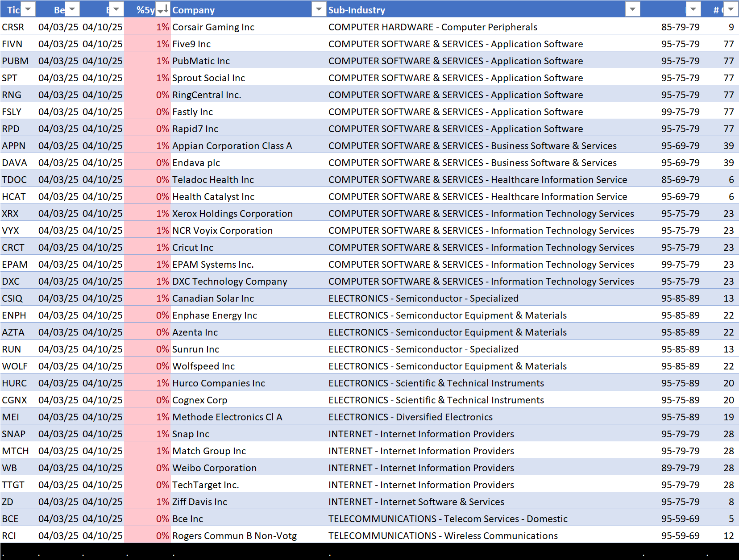Click the sub-industry cell in the Appian row
Image resolution: width=739 pixels, height=560 pixels.
coord(484,146)
